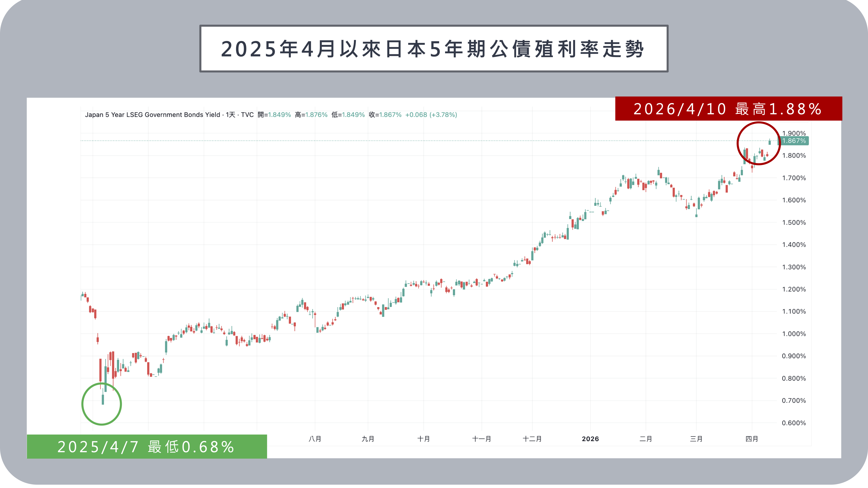Click the +0.068 (+3.78%) change value
The height and width of the screenshot is (488, 868).
click(431, 115)
